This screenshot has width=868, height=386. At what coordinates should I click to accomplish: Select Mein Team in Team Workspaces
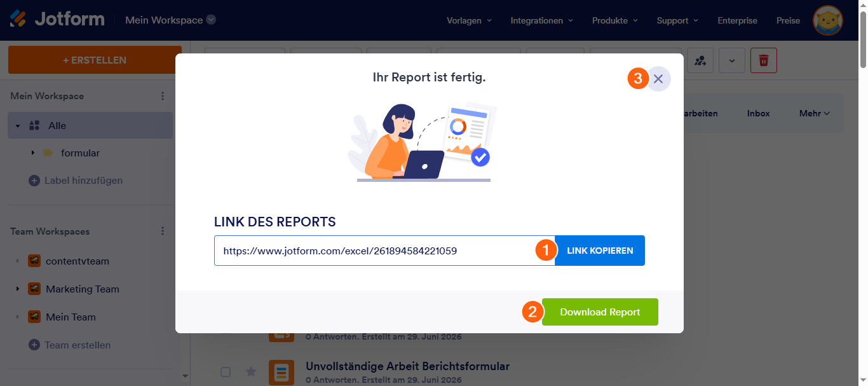pyautogui.click(x=71, y=317)
